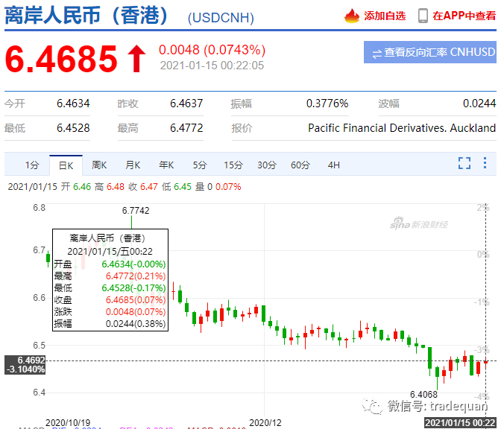Click 最高 value 6.4772
Screen dimensions: 504x429
(186, 128)
